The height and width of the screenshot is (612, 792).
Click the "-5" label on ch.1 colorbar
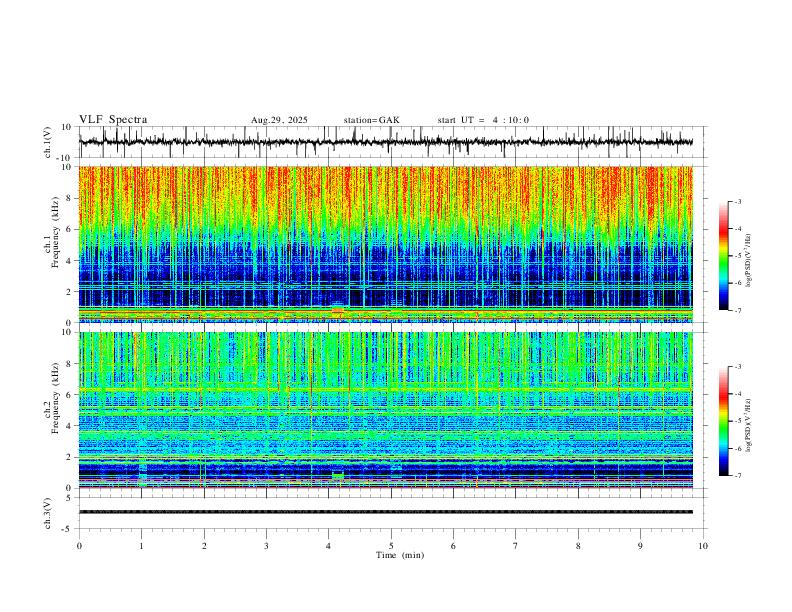click(x=737, y=256)
